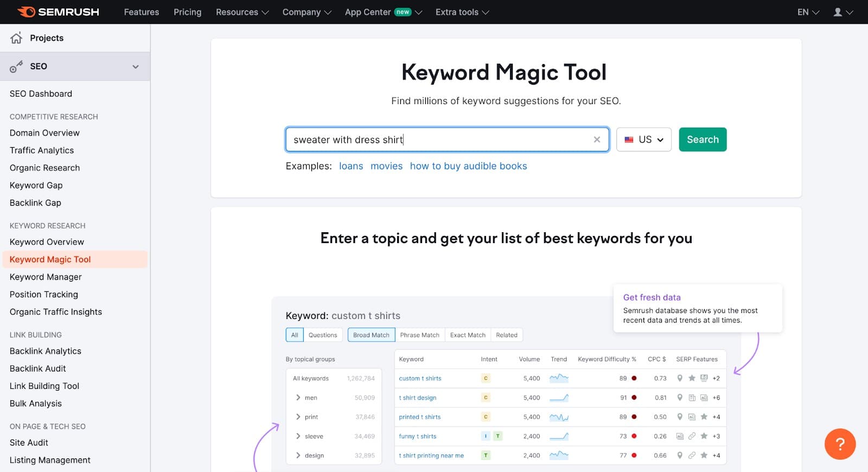Screen dimensions: 868x472
Task: Click the red difficulty dot for custom t shirts
Action: tap(634, 378)
